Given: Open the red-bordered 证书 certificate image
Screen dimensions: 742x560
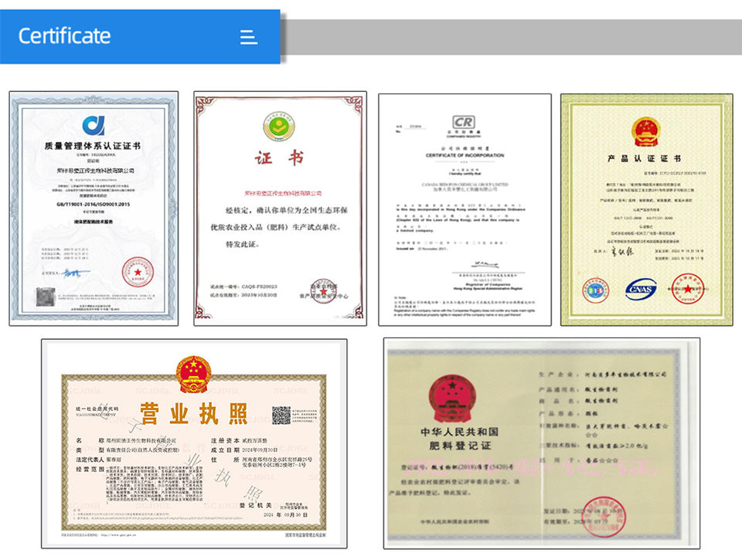Looking at the screenshot, I should tap(280, 209).
